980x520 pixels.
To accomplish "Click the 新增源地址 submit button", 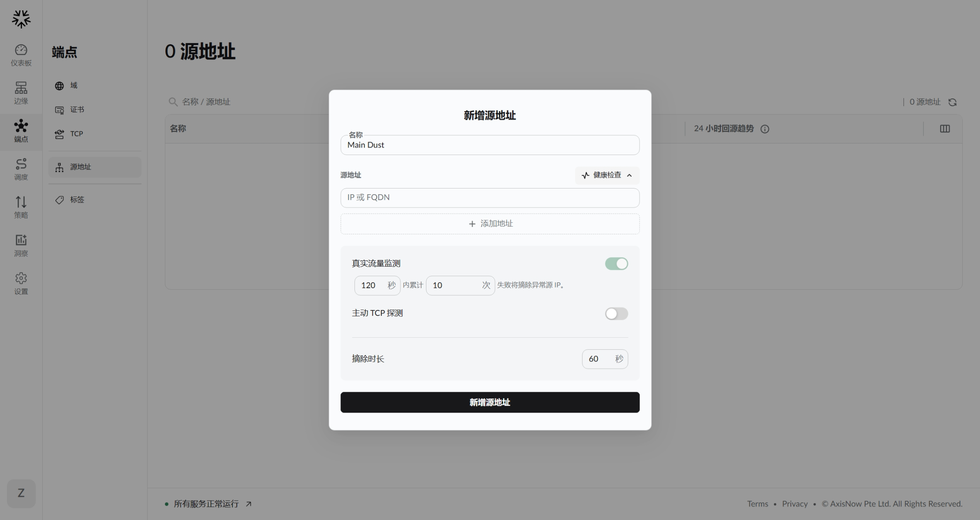I will [490, 402].
